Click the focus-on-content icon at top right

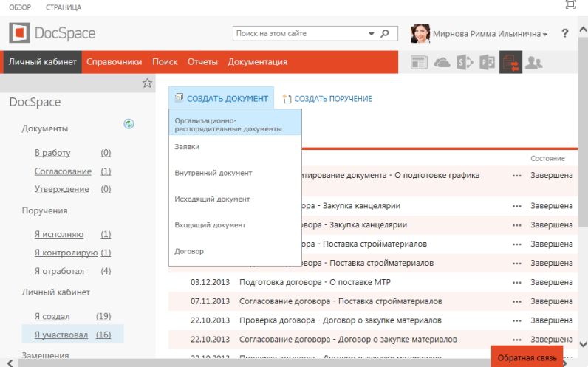pyautogui.click(x=570, y=4)
